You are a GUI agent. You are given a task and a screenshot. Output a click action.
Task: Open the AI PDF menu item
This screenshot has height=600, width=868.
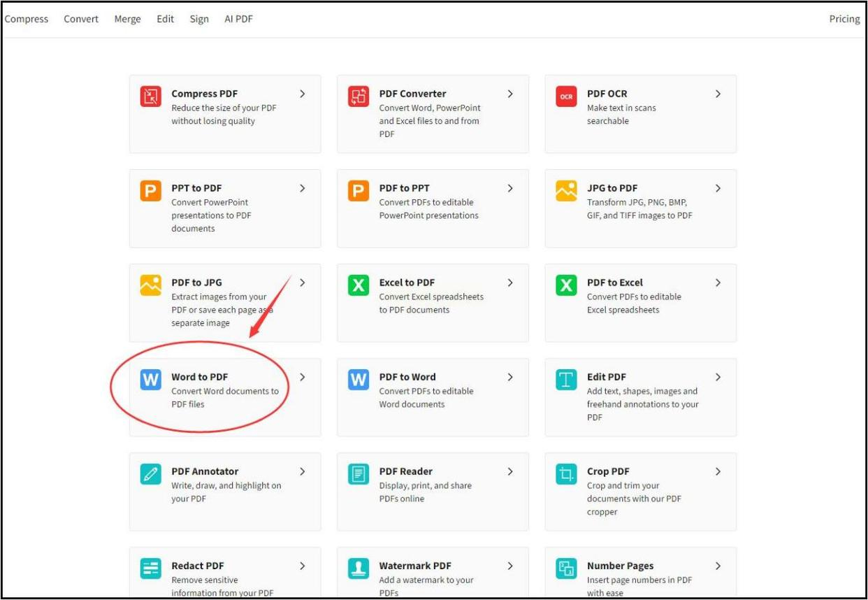coord(238,19)
